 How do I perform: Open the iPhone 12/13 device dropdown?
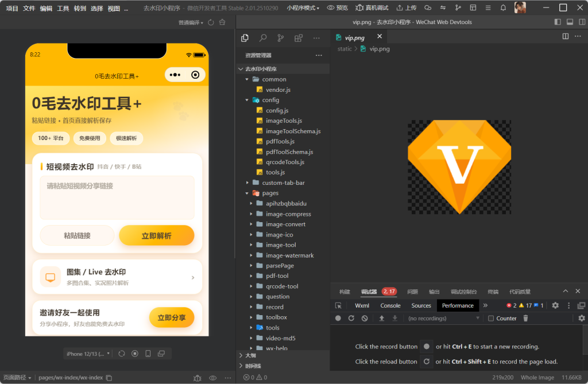pos(88,354)
